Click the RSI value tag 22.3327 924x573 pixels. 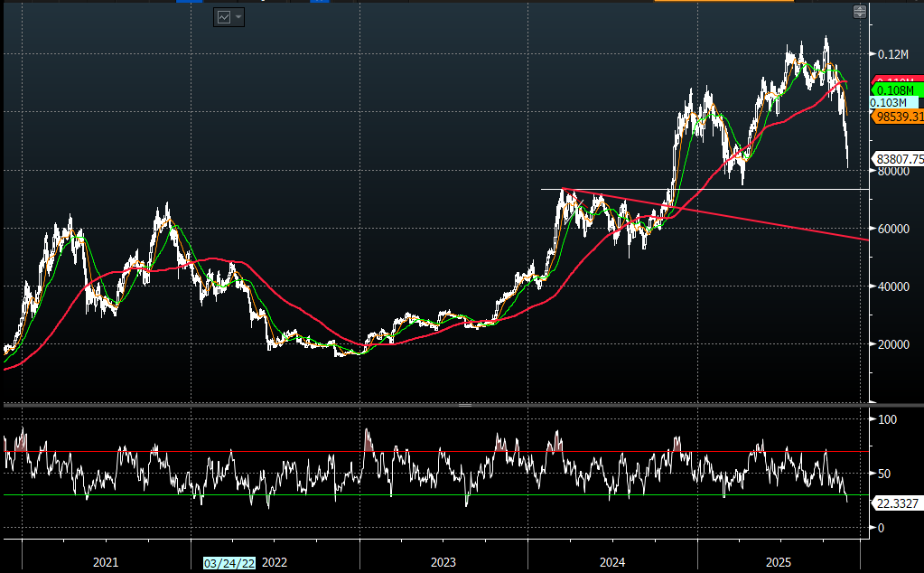pyautogui.click(x=897, y=503)
